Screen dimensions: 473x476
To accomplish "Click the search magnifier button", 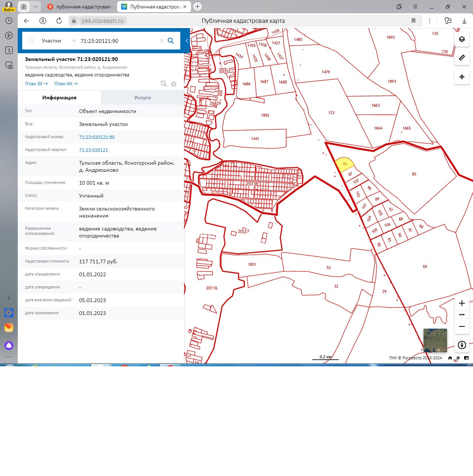I will tap(171, 41).
